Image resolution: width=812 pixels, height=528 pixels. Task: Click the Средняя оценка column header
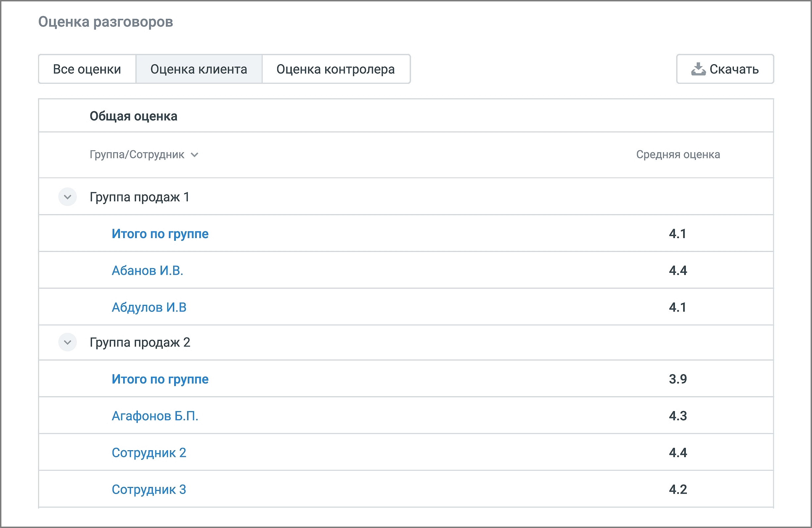coord(678,155)
